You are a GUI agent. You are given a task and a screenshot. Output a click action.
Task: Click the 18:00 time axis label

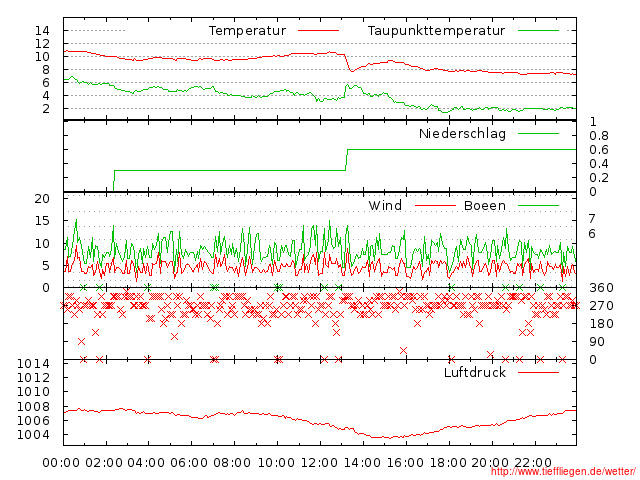[447, 463]
